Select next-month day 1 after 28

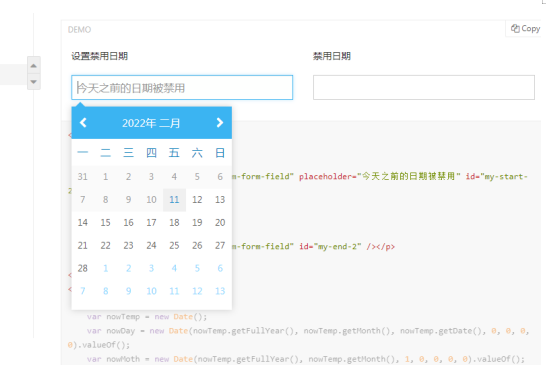click(x=106, y=268)
